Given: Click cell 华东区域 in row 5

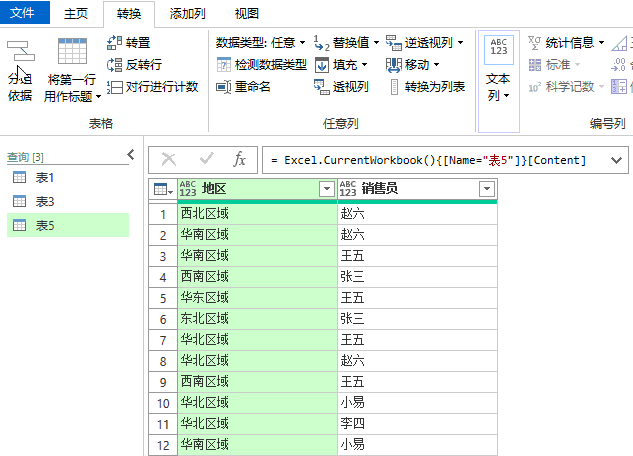Looking at the screenshot, I should click(257, 298).
